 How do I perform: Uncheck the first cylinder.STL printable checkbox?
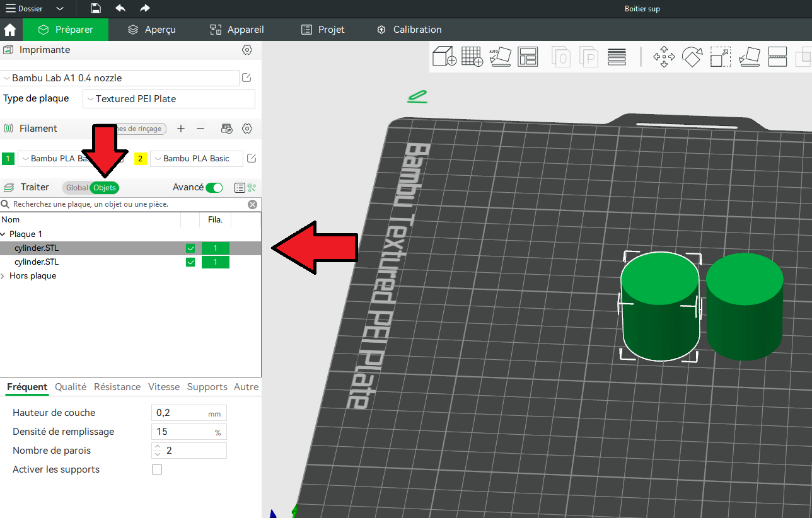[x=190, y=248]
